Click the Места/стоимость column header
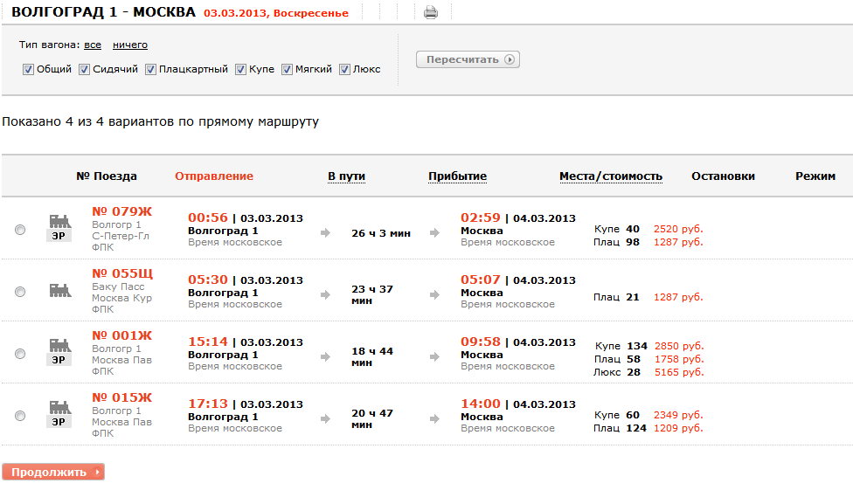Viewport: 853px width, 504px height. click(611, 176)
